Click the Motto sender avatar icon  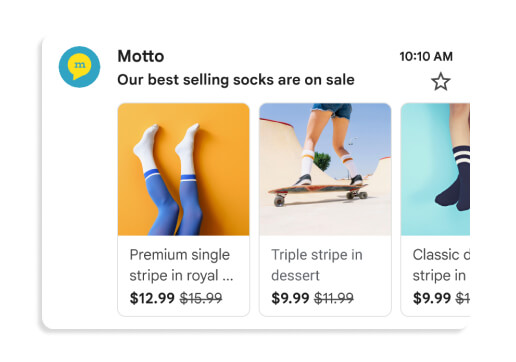pyautogui.click(x=79, y=67)
